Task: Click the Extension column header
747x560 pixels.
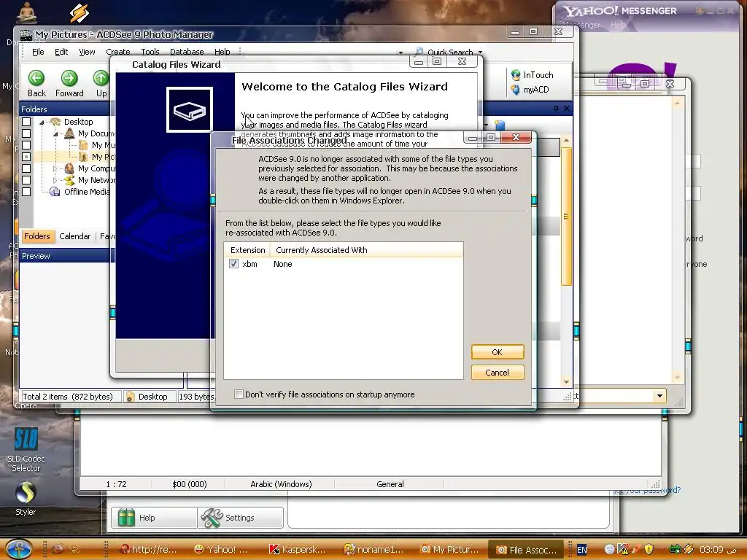Action: [x=247, y=250]
